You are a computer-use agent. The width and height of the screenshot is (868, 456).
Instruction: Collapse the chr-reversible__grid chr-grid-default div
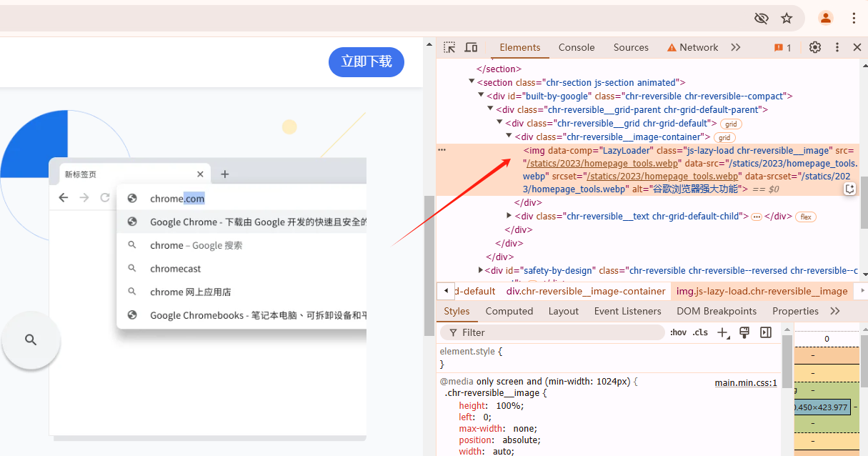(x=499, y=123)
